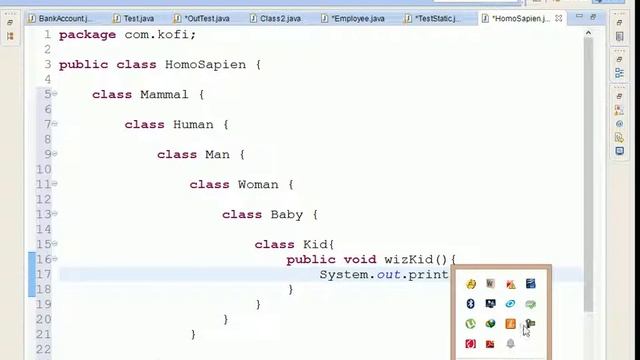The image size is (640, 360).
Task: Click the MATLAB tray icon
Action: (510, 284)
